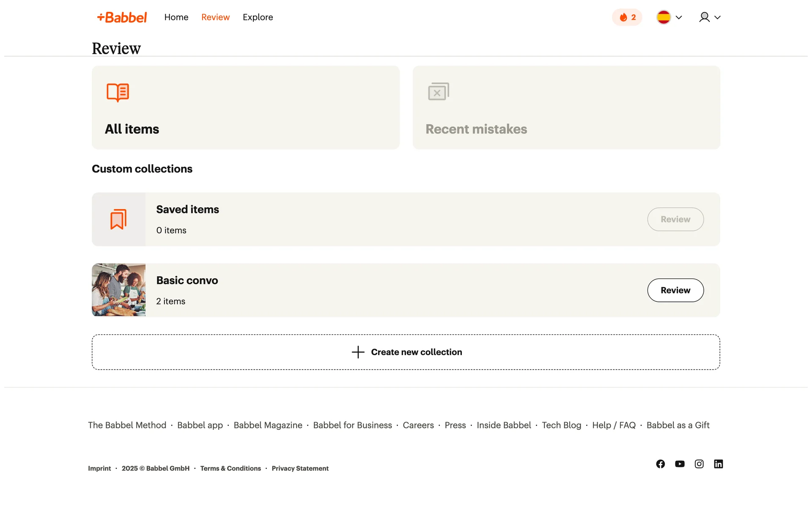812x508 pixels.
Task: Click the Babbel logo
Action: coord(122,17)
